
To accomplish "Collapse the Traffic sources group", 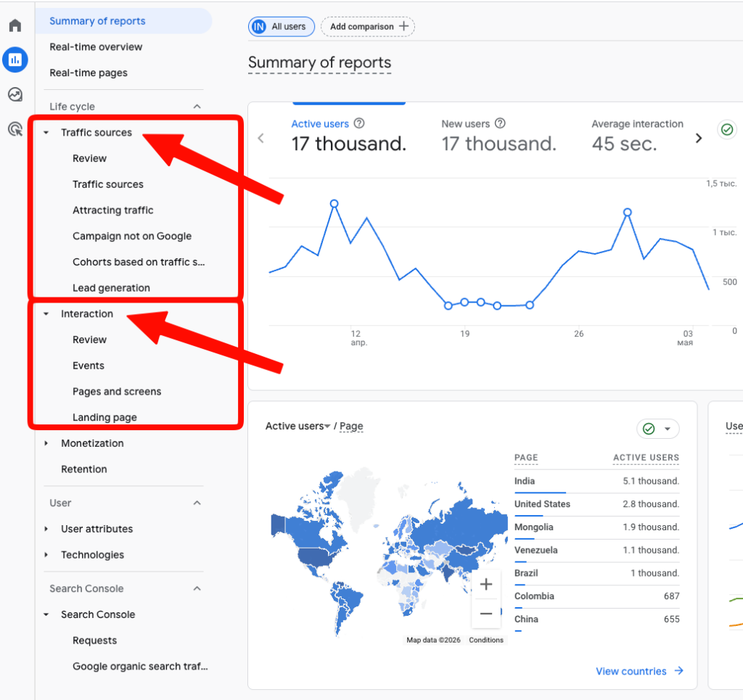I will tap(46, 133).
